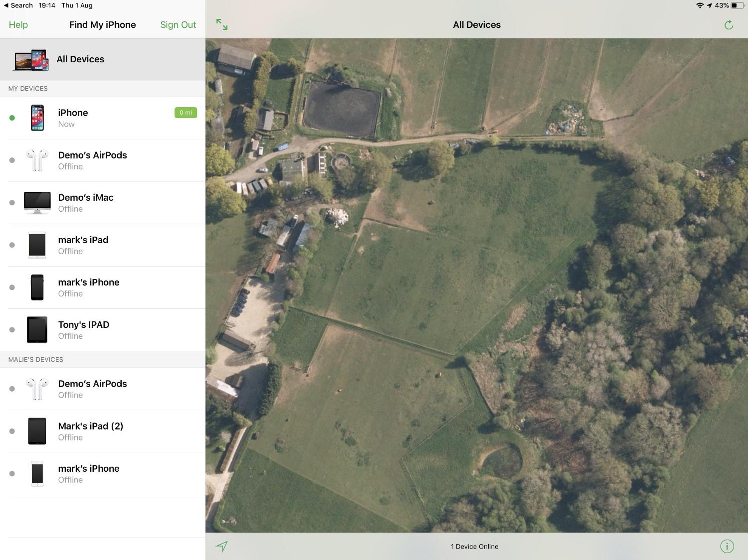748x560 pixels.
Task: Sign Out of Find My iPhone
Action: 178,25
